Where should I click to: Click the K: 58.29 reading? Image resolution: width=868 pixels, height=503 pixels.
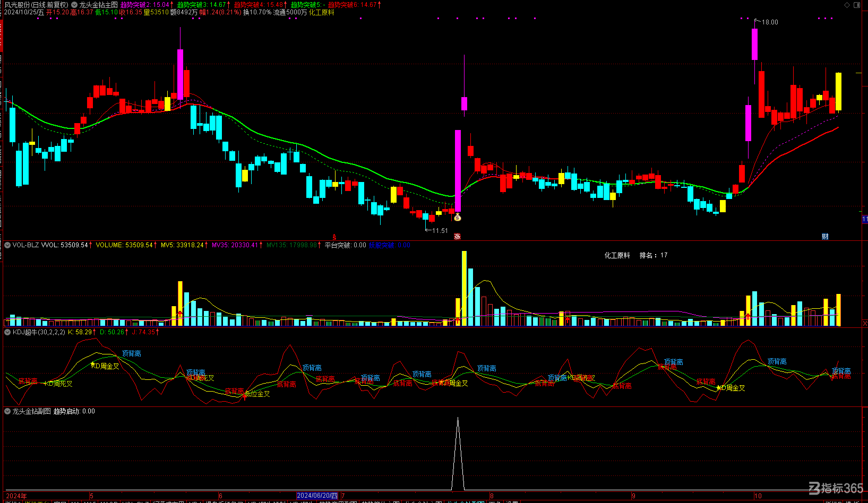[x=80, y=332]
